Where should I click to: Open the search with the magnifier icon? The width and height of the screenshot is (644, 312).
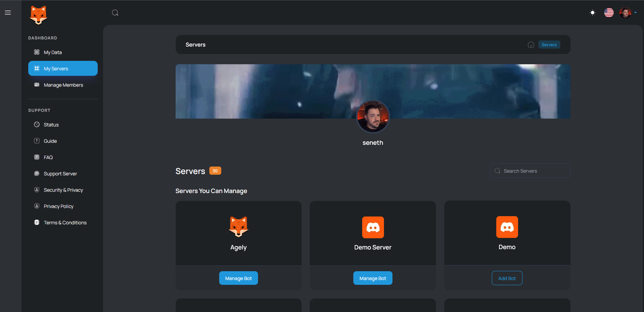point(115,13)
